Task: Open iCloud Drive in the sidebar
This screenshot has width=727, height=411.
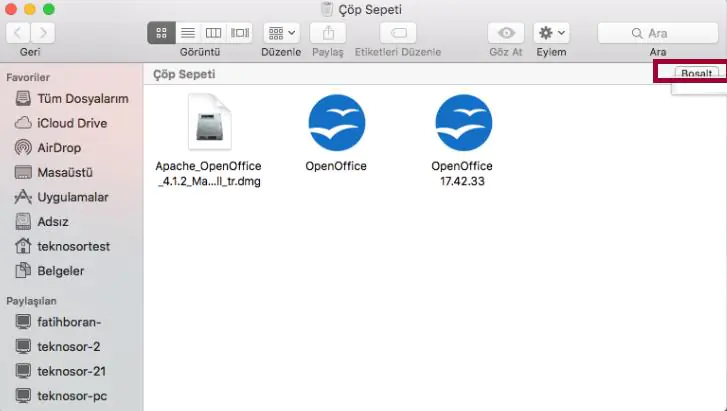Action: tap(61, 123)
